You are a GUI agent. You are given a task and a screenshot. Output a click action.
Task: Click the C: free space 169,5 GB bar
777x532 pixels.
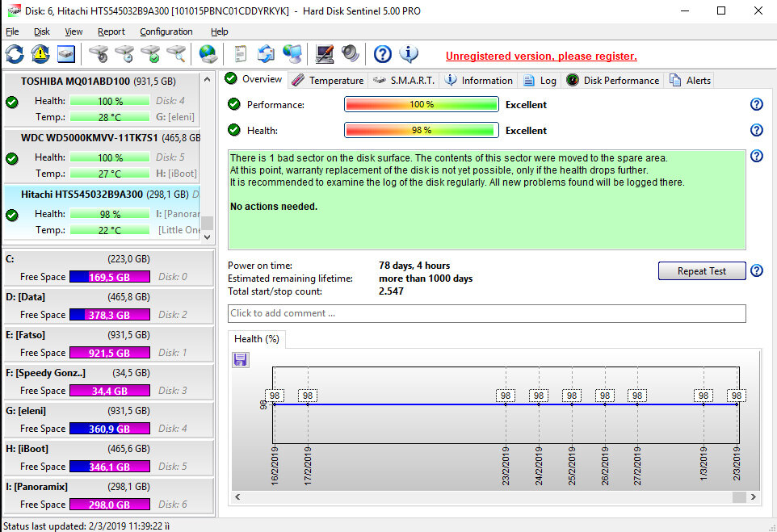click(110, 277)
